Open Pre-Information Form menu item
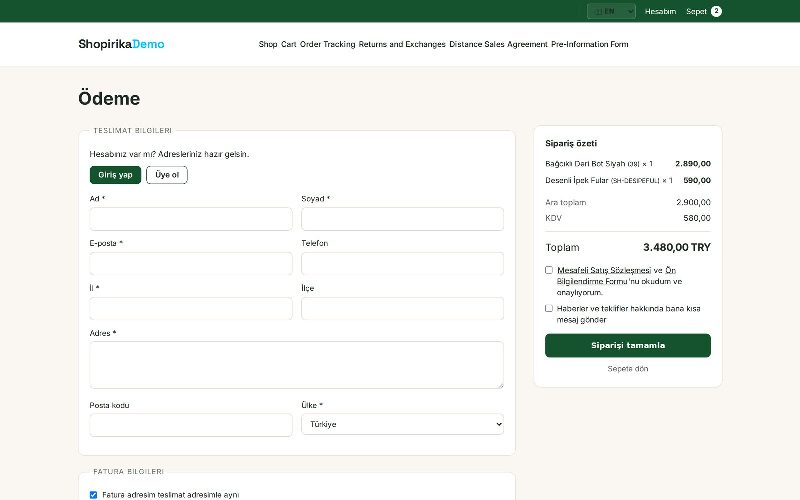This screenshot has height=500, width=800. coord(590,44)
